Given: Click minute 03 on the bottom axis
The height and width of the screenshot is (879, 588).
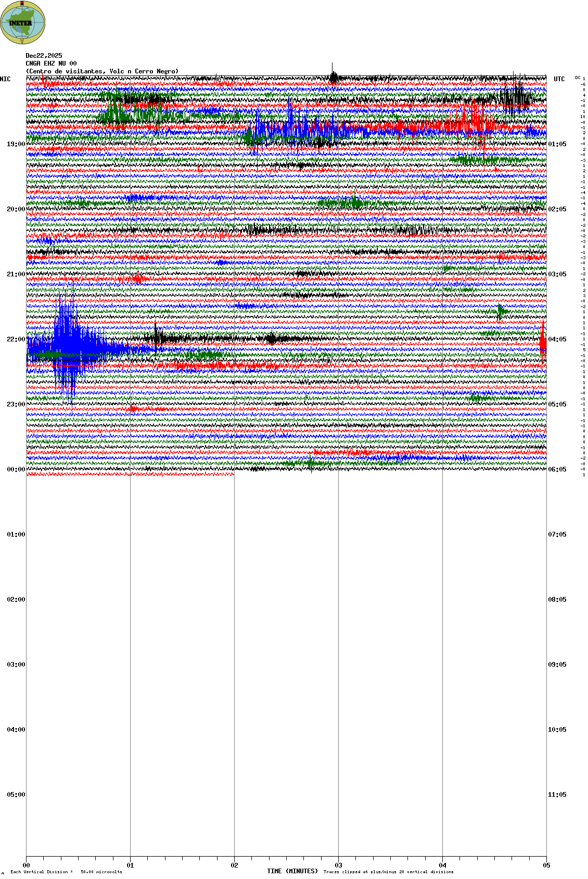Looking at the screenshot, I should [338, 865].
